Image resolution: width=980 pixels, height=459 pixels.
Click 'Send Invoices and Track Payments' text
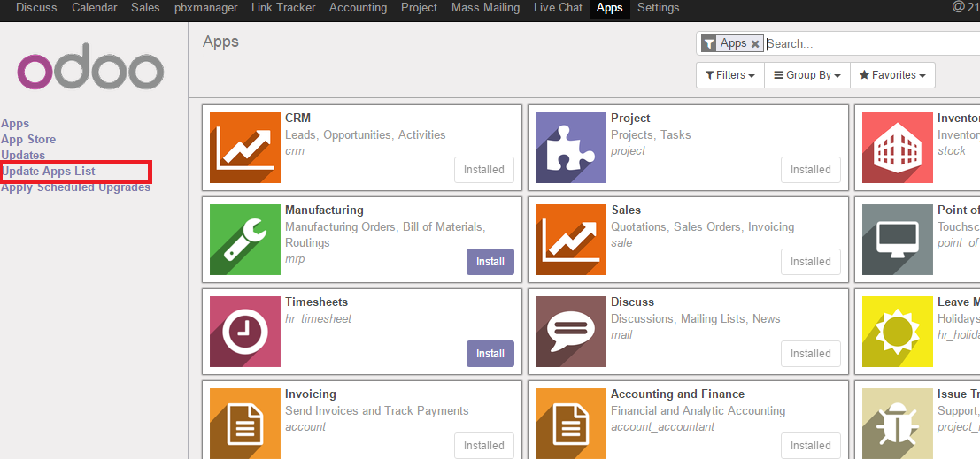tap(377, 411)
